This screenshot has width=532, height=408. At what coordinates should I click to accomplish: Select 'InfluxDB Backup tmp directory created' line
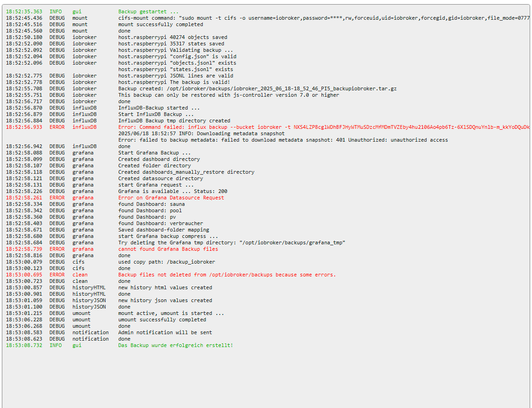[x=174, y=121]
